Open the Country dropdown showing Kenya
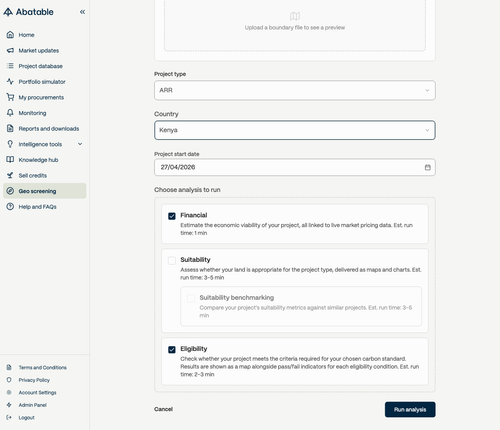Screen dimensions: 500x430 pyautogui.click(x=295, y=130)
